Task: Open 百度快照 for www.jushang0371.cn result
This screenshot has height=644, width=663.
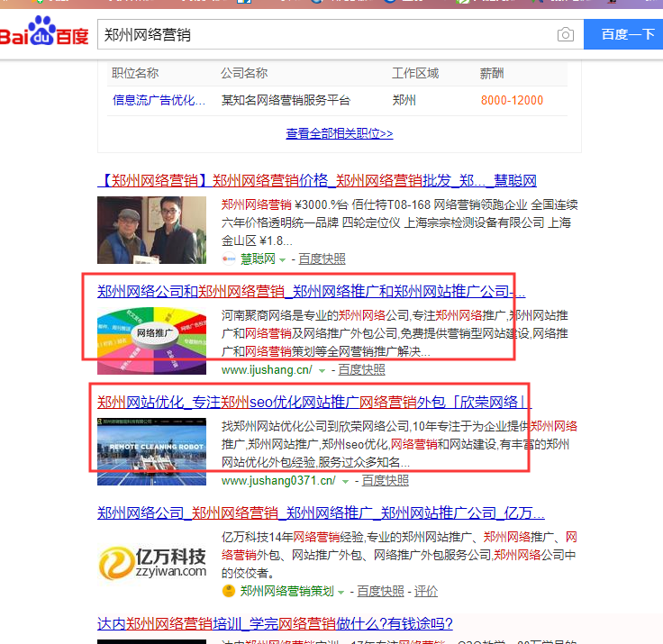Action: coord(386,480)
